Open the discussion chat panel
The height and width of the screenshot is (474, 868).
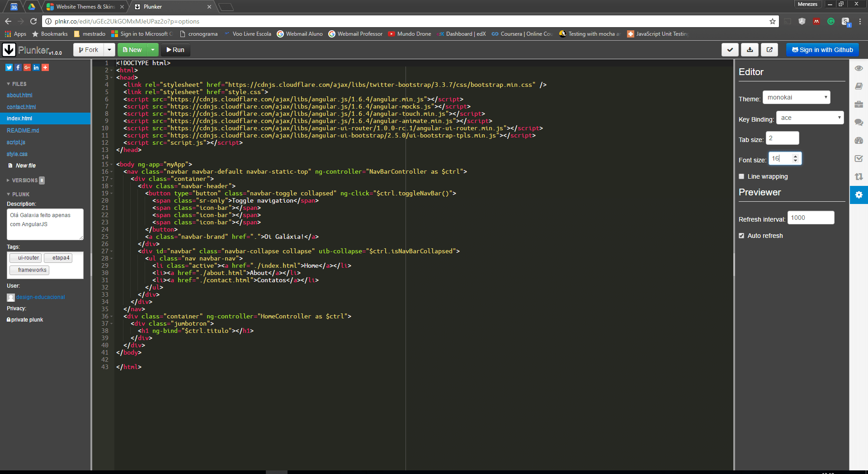859,122
